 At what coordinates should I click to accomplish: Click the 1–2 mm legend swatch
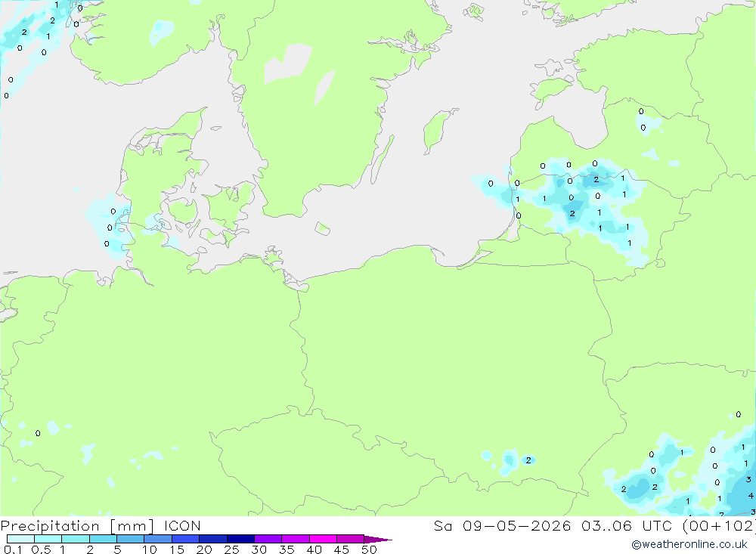[x=76, y=539]
